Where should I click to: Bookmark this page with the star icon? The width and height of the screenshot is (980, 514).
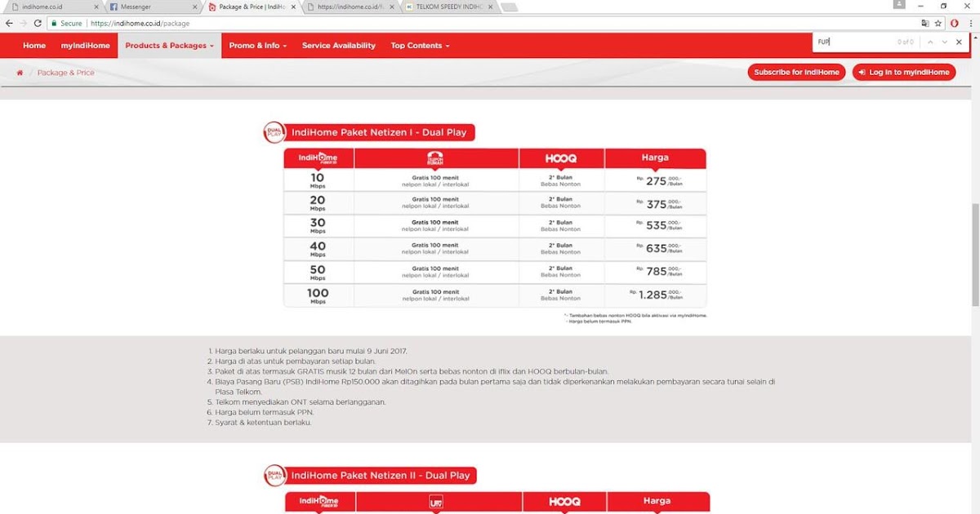point(938,23)
